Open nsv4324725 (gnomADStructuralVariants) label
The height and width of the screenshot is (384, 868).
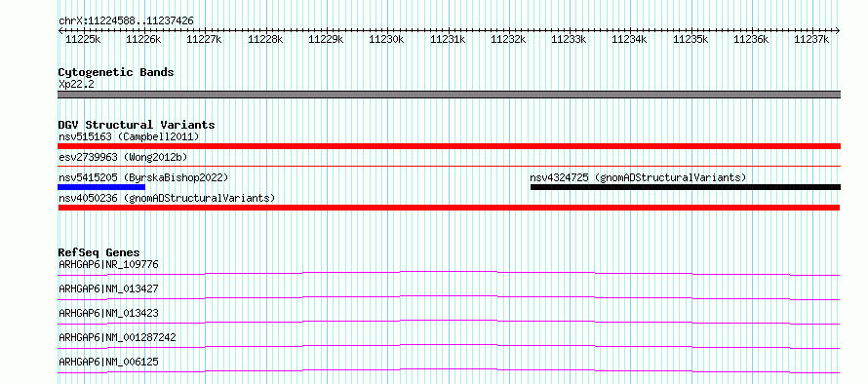[638, 177]
